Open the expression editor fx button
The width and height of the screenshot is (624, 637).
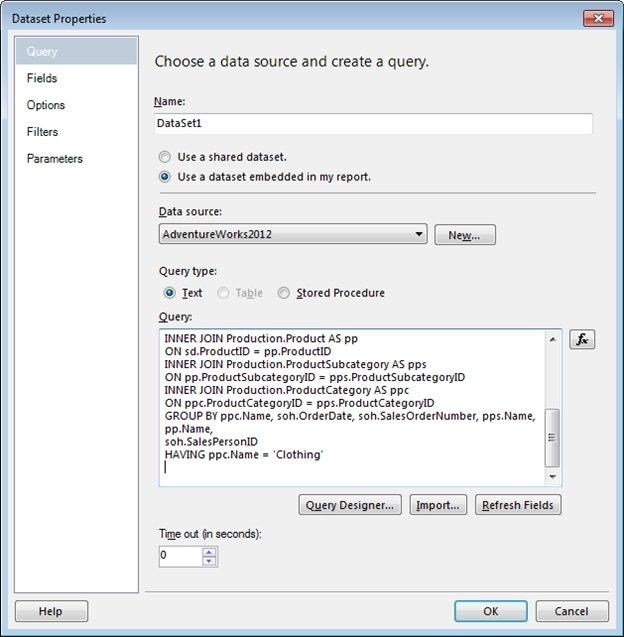tap(582, 339)
